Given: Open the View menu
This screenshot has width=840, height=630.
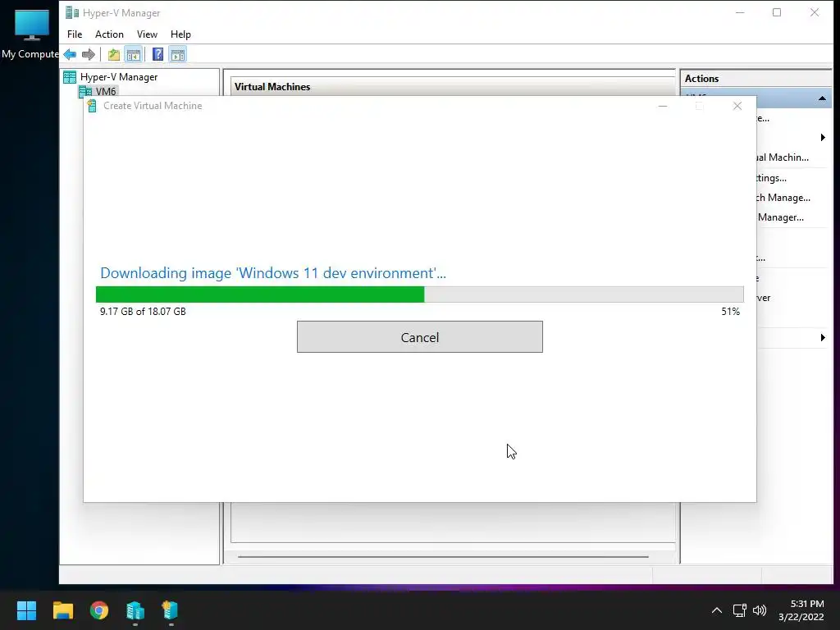Looking at the screenshot, I should 147,34.
